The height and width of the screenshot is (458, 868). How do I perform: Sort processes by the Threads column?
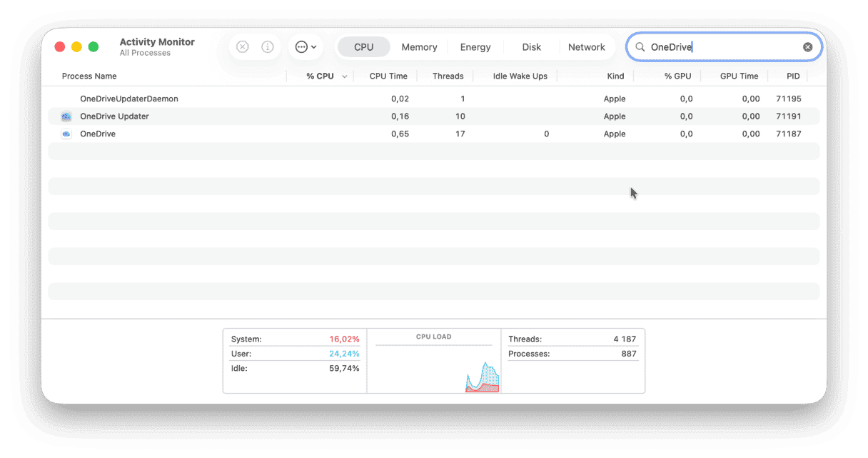pyautogui.click(x=448, y=76)
